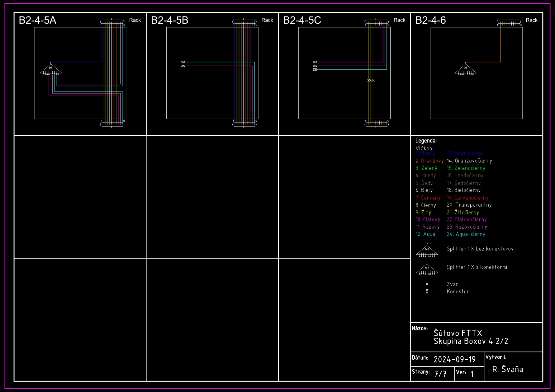The width and height of the screenshot is (555, 392).
Task: Select the 1x8 splitter symbol in B2-4-6
Action: [465, 69]
